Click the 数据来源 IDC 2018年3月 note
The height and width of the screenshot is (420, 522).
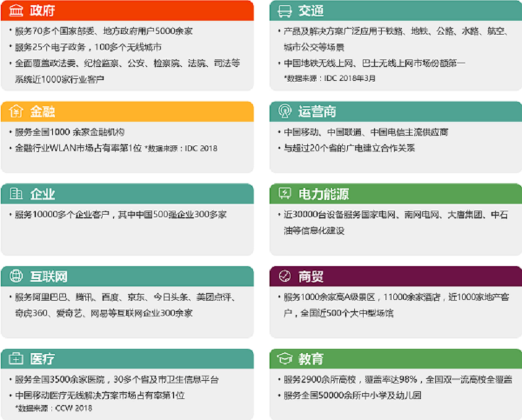coord(330,78)
